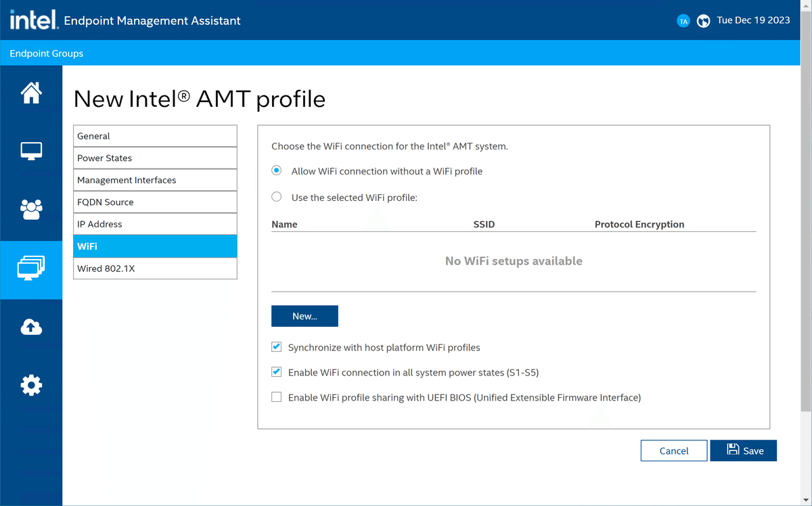Click the 'New Intel® AMT profile' heading

[x=200, y=99]
